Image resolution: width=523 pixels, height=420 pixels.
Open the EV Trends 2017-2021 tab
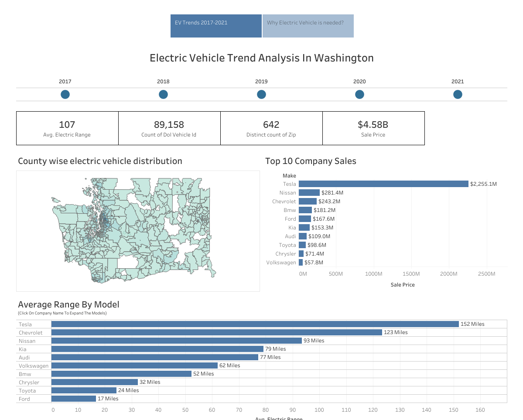[216, 26]
